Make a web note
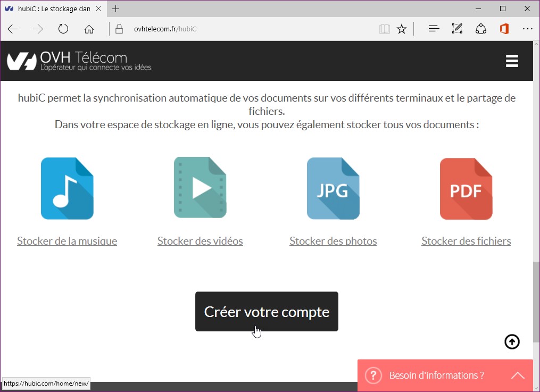Viewport: 540px width, 392px height. (x=457, y=29)
